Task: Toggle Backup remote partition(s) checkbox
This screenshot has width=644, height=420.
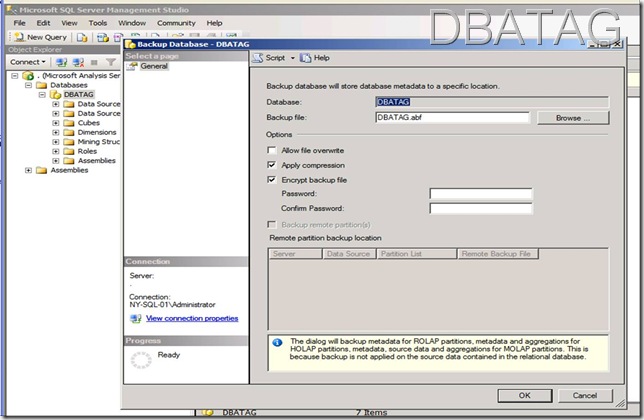Action: click(271, 225)
